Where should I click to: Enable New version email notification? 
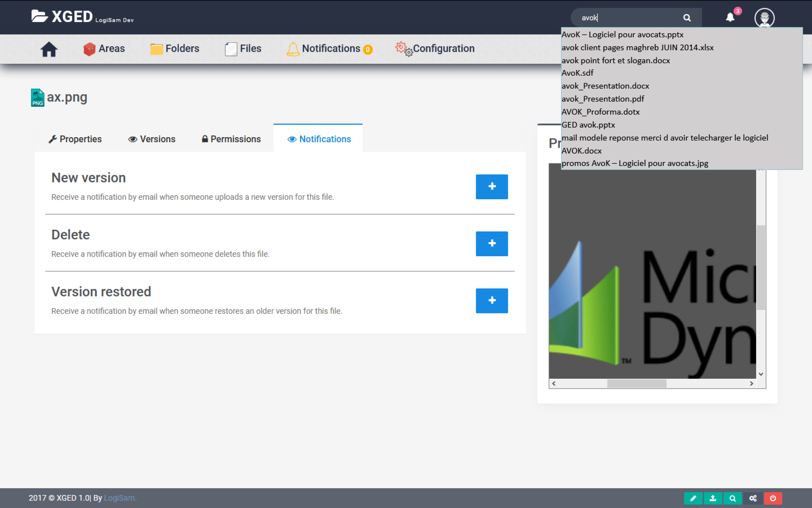pos(491,186)
